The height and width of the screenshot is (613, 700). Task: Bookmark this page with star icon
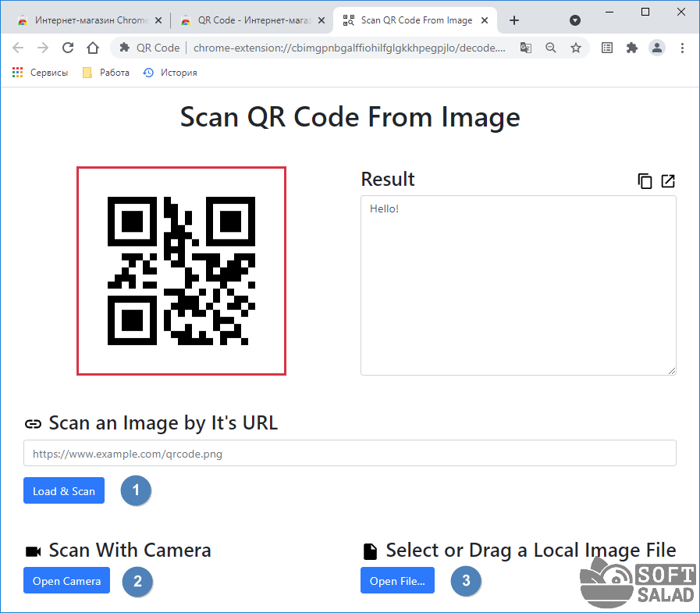tap(576, 48)
